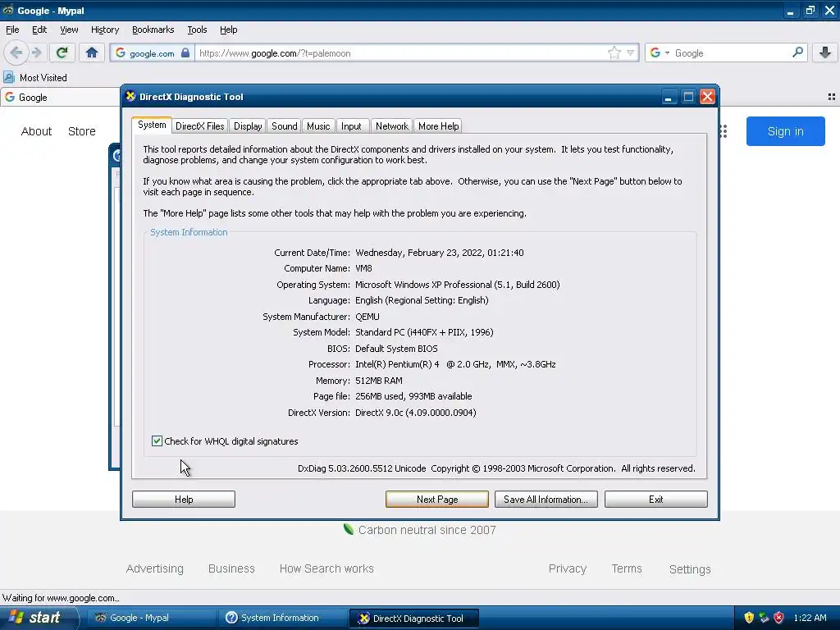Click the browser forward arrow
The image size is (840, 630).
(x=37, y=52)
